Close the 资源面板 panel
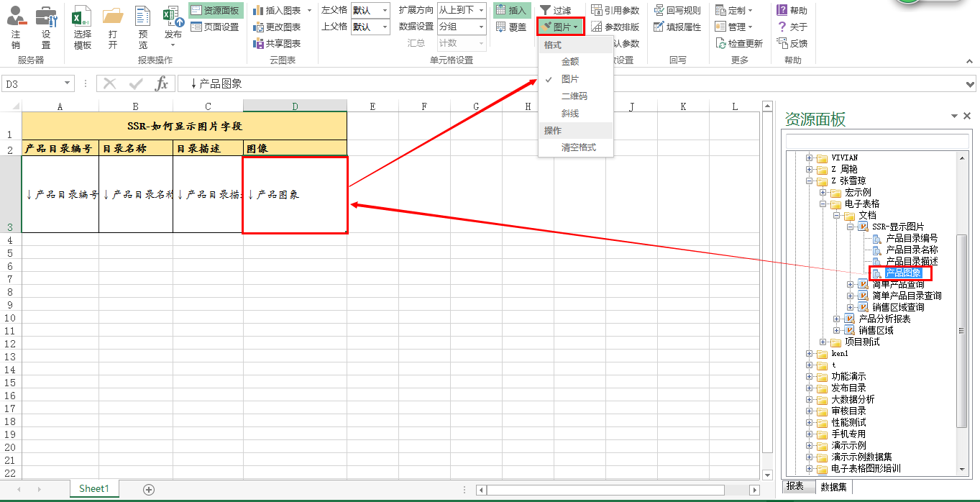The height and width of the screenshot is (502, 980). tap(967, 116)
